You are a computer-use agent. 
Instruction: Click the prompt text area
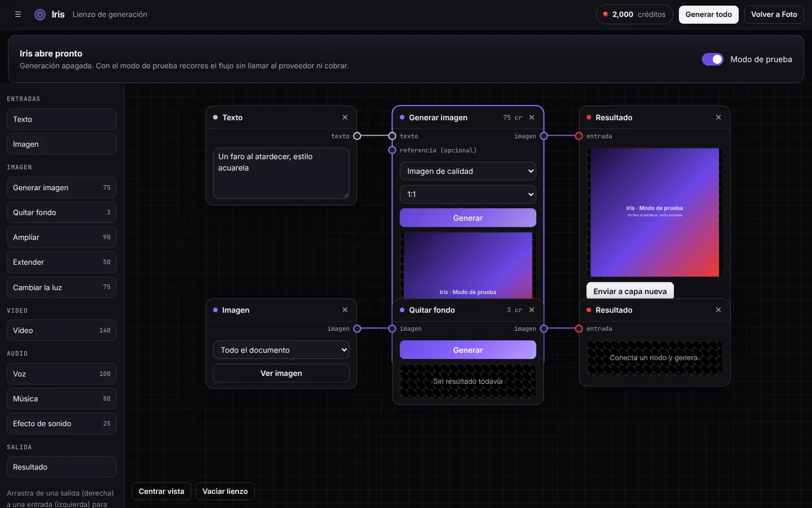tap(281, 173)
